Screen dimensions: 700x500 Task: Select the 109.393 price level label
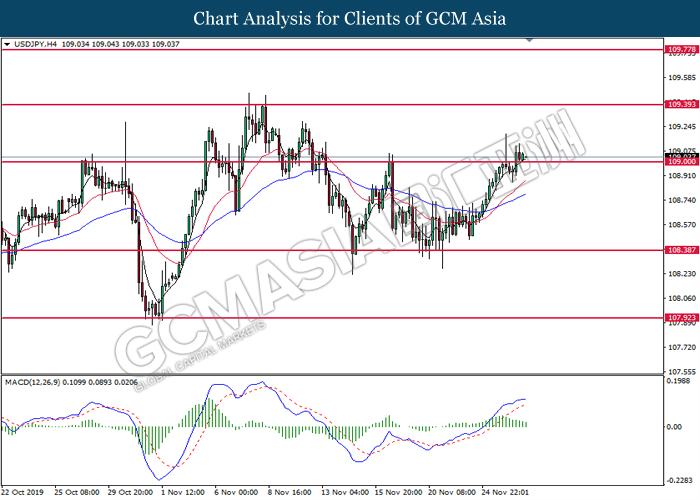point(681,104)
